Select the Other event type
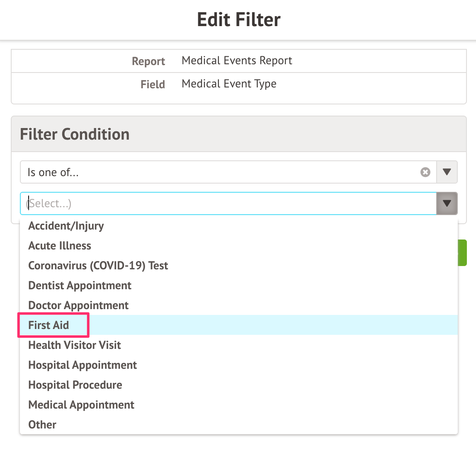 (42, 425)
